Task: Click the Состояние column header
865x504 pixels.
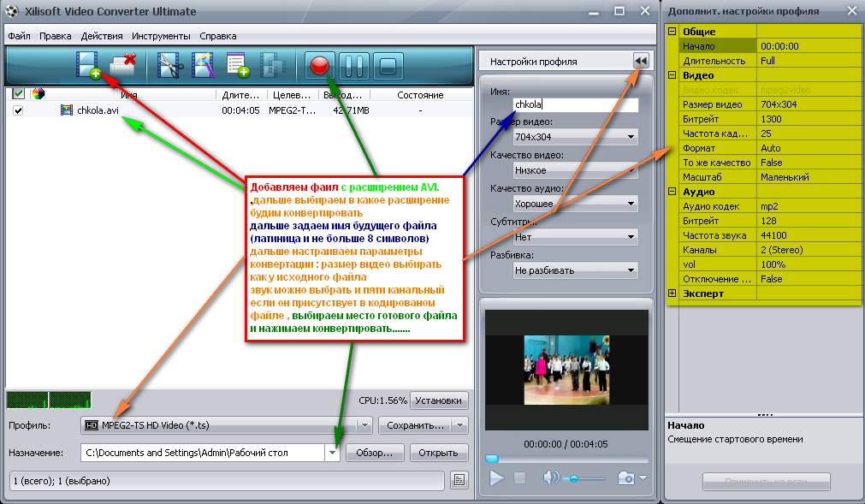Action: [x=420, y=95]
